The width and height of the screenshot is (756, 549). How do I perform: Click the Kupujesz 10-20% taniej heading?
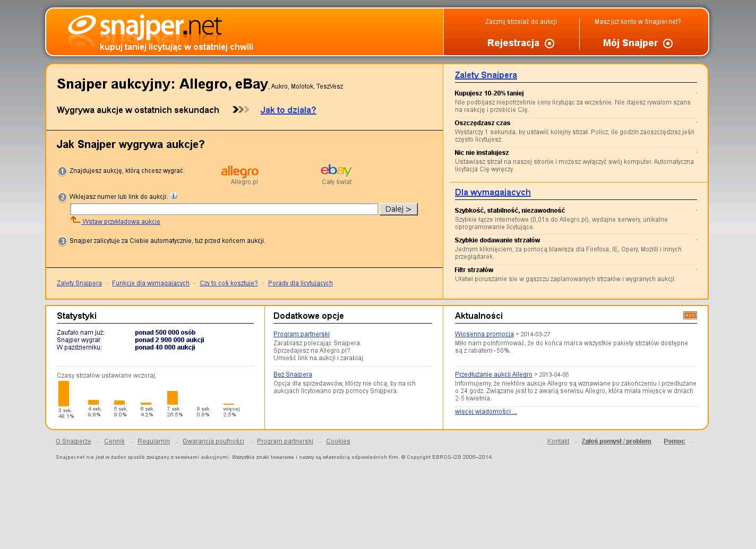click(x=489, y=93)
